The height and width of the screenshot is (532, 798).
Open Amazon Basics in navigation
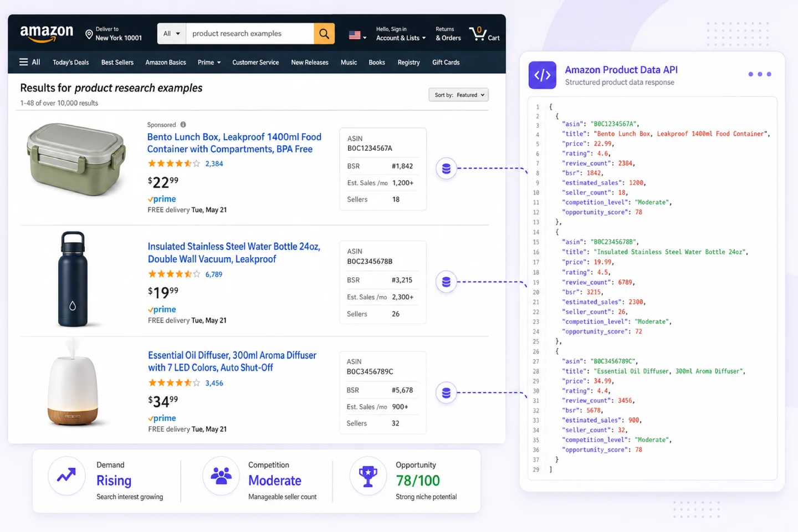(166, 62)
